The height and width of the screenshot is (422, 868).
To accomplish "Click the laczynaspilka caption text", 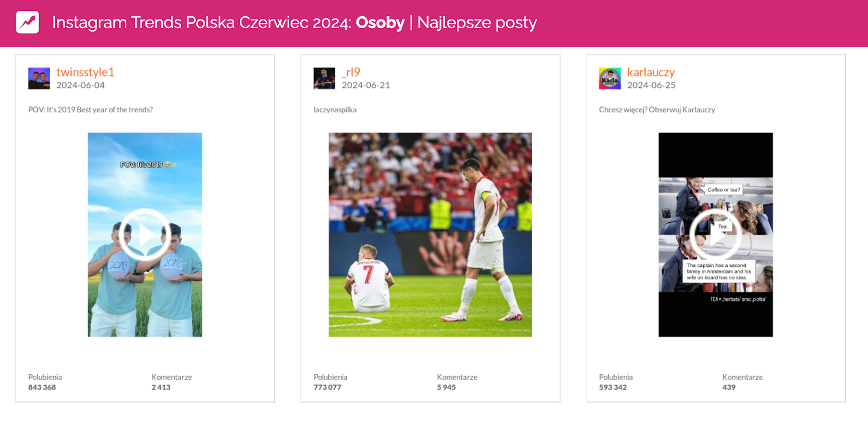I will click(x=335, y=110).
